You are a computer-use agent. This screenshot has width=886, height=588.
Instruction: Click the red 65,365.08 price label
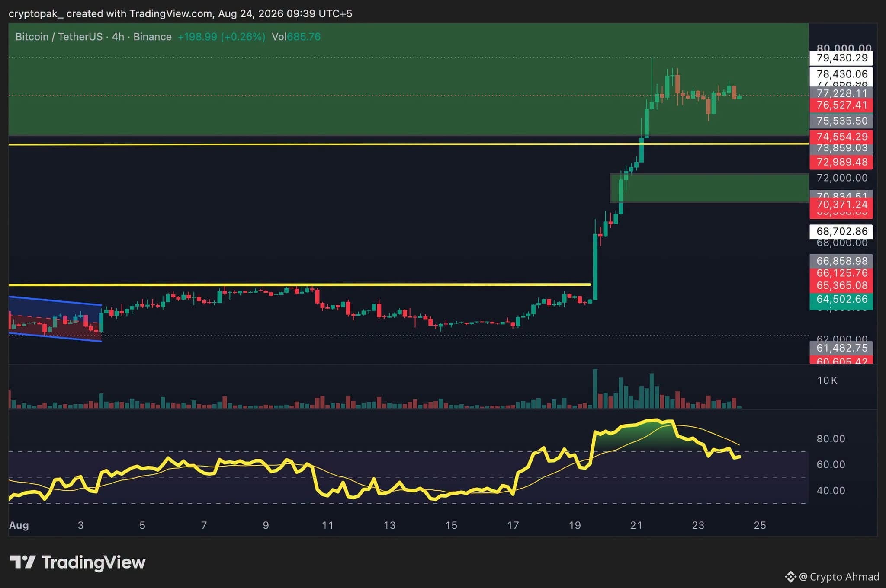click(x=841, y=286)
